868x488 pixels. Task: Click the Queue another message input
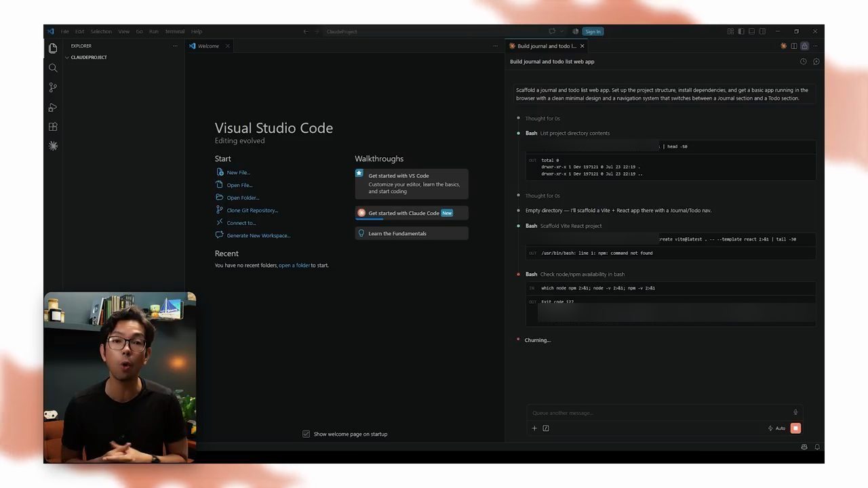click(x=658, y=413)
